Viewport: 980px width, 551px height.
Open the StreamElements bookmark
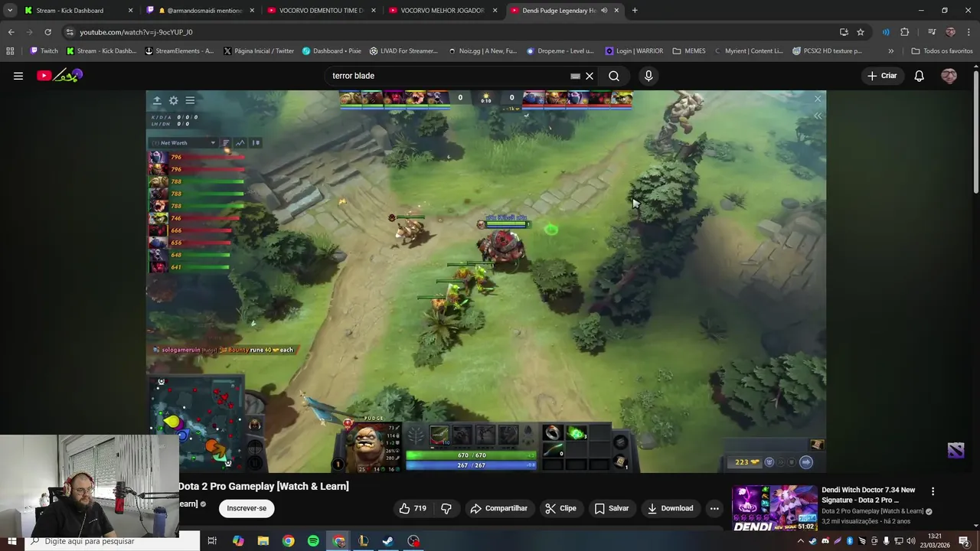(x=179, y=51)
